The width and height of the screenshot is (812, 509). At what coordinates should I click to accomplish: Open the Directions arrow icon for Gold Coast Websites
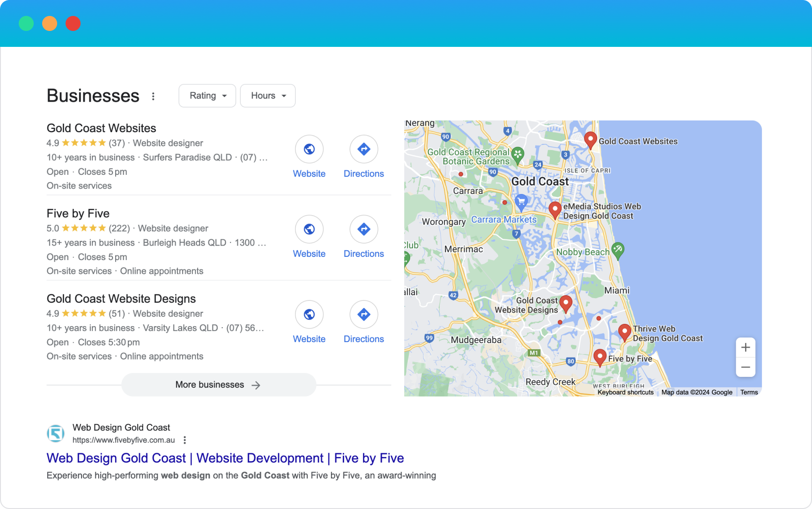(364, 149)
